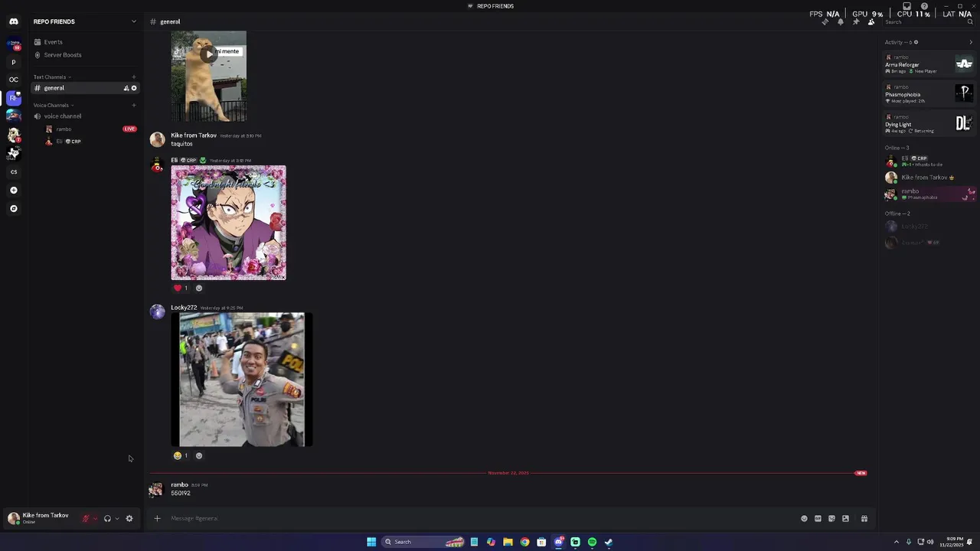Open invite people icon on general channel
Screen dimensions: 980x551
tap(126, 88)
